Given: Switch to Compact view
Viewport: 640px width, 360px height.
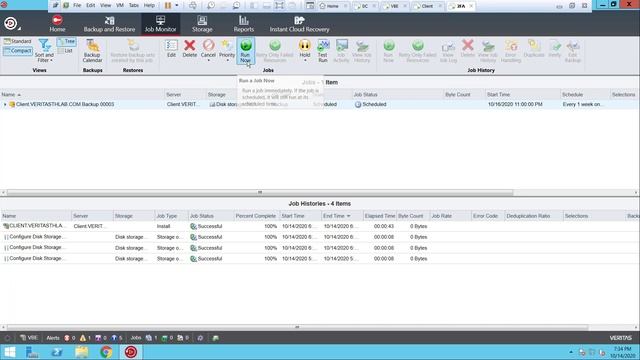Looking at the screenshot, I should [x=18, y=51].
